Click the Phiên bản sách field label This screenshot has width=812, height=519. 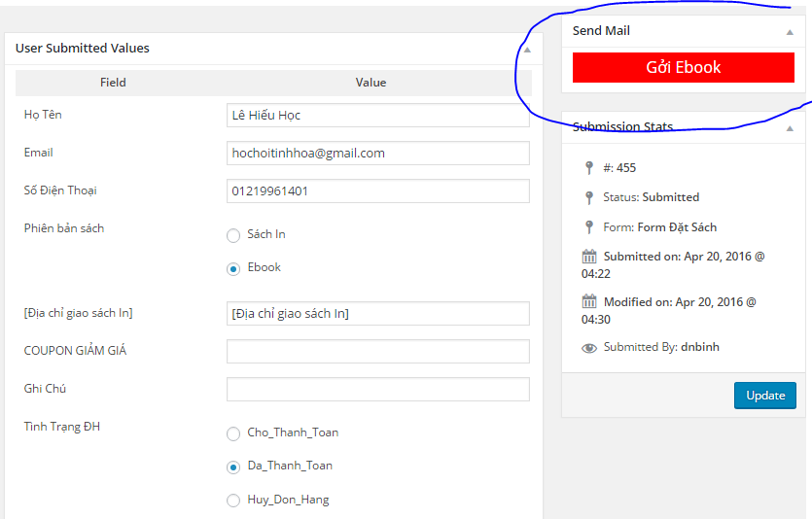coord(64,228)
